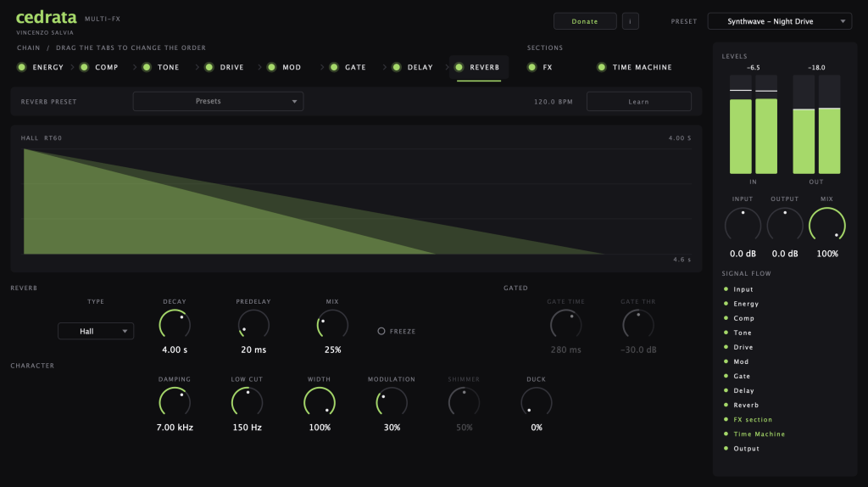This screenshot has width=868, height=487.
Task: Click the 20 ms predelay value
Action: (253, 350)
